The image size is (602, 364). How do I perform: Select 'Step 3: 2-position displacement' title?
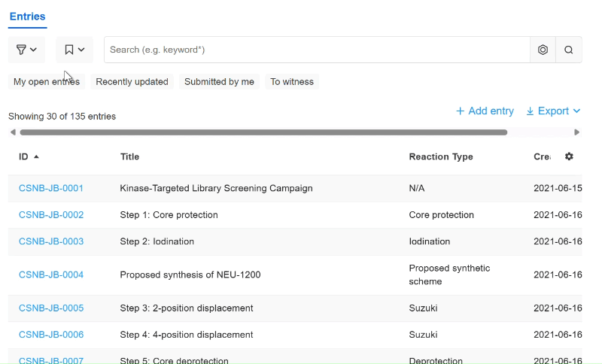(x=187, y=308)
